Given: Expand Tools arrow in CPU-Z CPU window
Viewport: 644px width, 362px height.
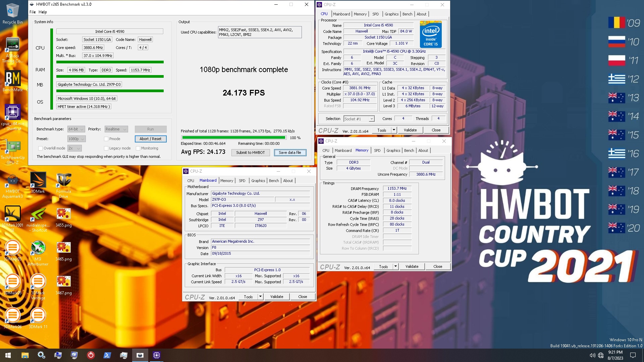Looking at the screenshot, I should pos(394,130).
